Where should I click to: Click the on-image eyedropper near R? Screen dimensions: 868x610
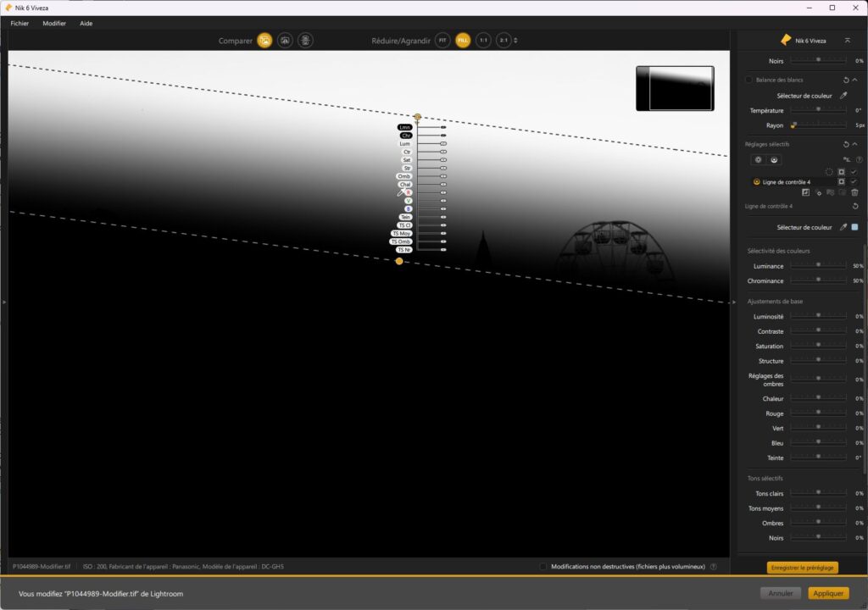click(x=400, y=192)
